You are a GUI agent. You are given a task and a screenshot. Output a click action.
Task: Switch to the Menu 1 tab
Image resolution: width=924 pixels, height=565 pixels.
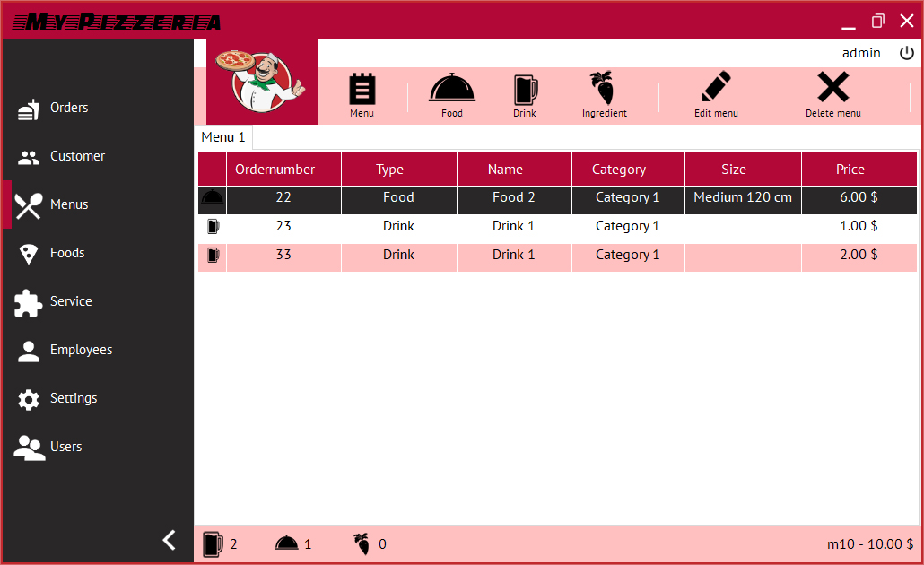223,137
